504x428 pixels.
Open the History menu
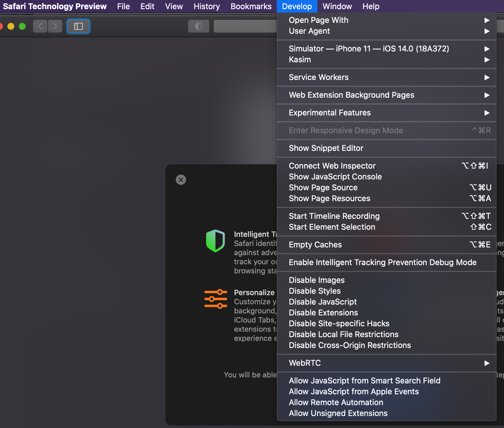pyautogui.click(x=207, y=6)
